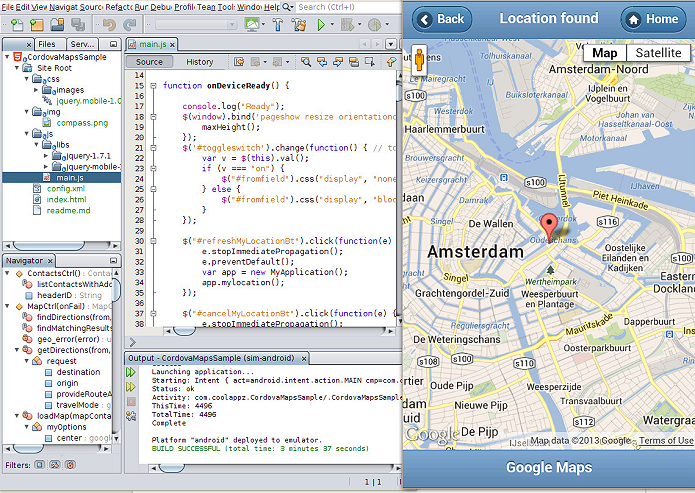Toggle the third Navigator filter button
695x493 pixels.
[70, 465]
